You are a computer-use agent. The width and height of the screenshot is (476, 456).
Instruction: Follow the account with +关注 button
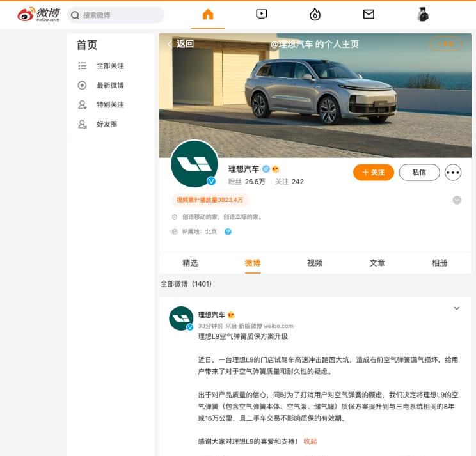[x=374, y=172]
